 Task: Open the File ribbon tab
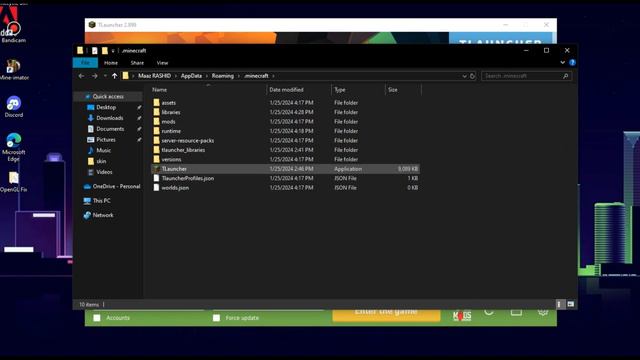pyautogui.click(x=85, y=62)
